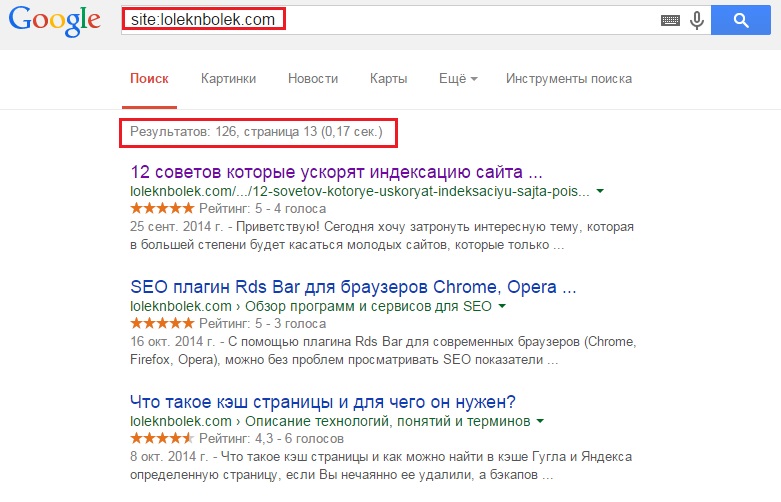
Task: Open result '12 советов которые ускорят индексацию сайта'
Action: click(x=336, y=172)
